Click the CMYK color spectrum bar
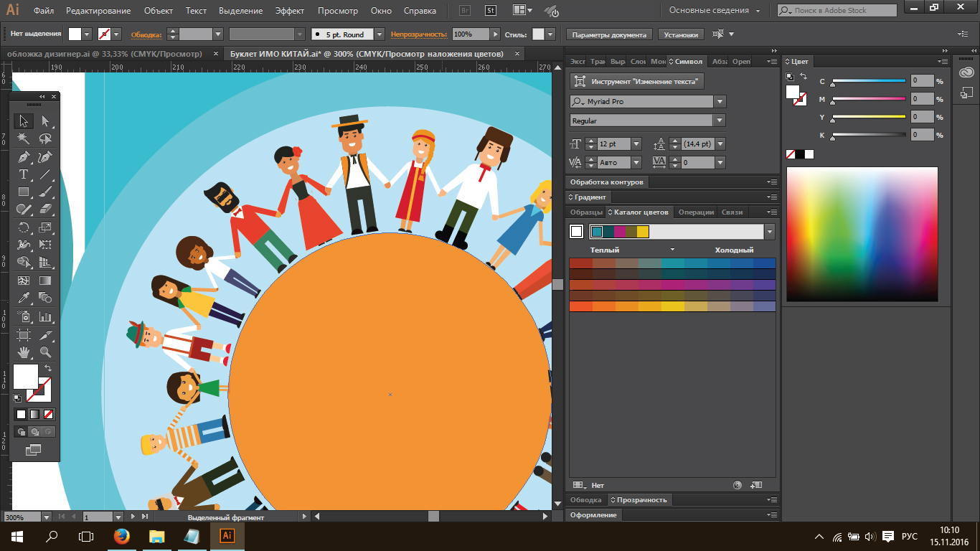This screenshot has width=980, height=551. click(x=862, y=234)
